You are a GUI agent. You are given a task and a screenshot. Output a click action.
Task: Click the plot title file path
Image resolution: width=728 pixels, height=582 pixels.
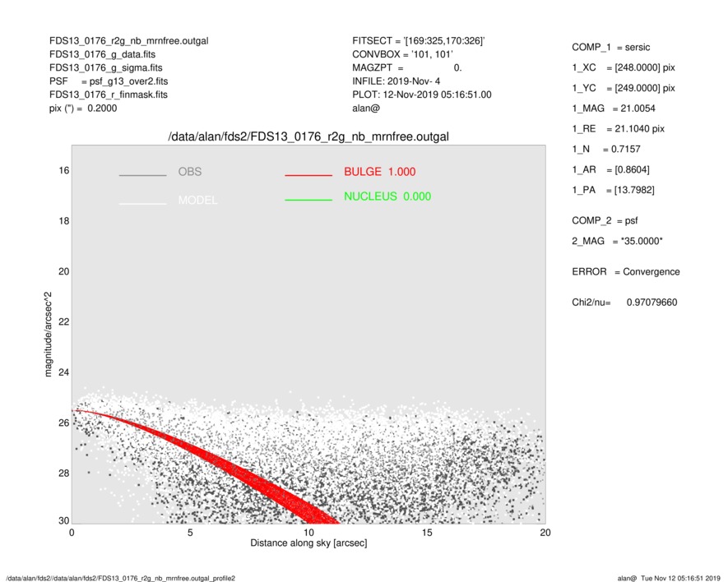tap(308, 136)
